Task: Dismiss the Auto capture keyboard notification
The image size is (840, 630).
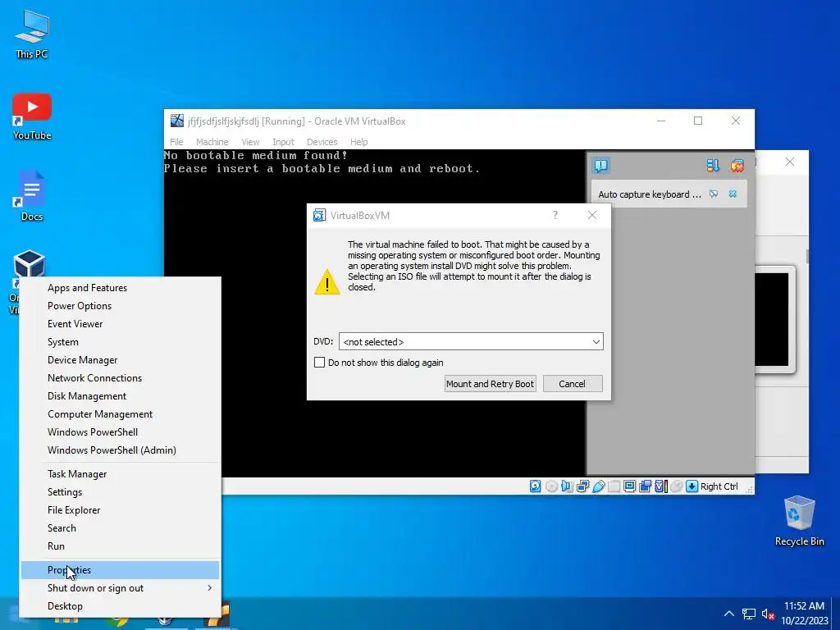Action: (x=733, y=194)
